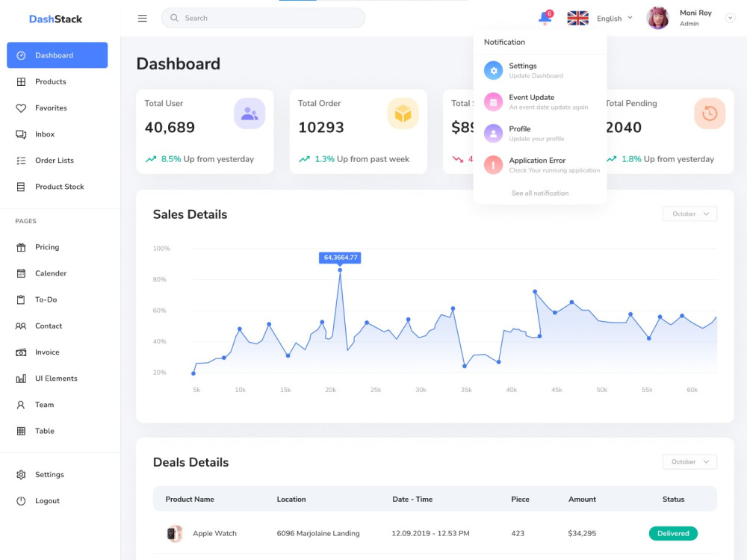This screenshot has height=560, width=747.
Task: Open notifications bell icon
Action: tap(545, 18)
